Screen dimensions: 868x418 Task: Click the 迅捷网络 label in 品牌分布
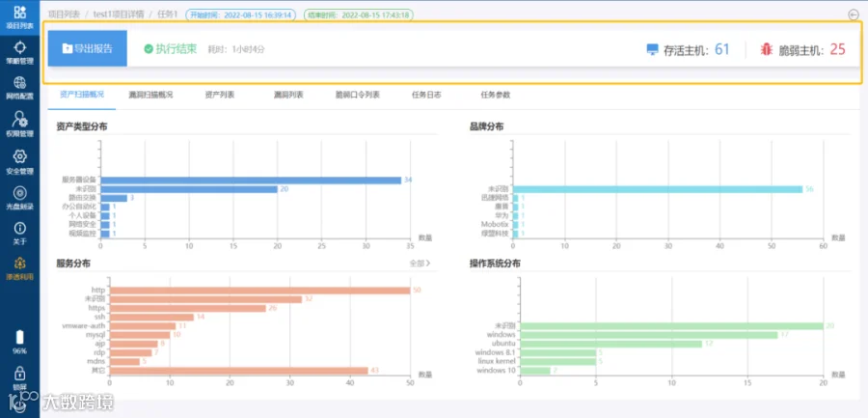coord(495,197)
